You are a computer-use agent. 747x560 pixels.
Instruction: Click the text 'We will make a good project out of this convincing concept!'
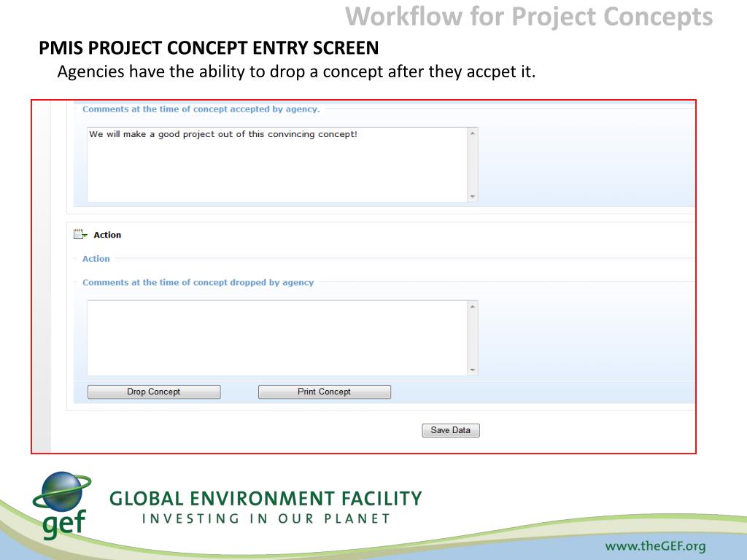pos(223,134)
